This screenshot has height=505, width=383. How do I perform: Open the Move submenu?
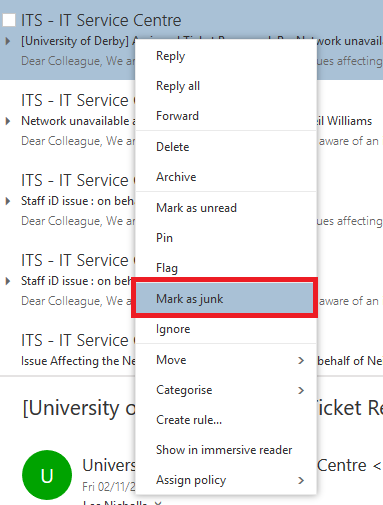(x=226, y=360)
